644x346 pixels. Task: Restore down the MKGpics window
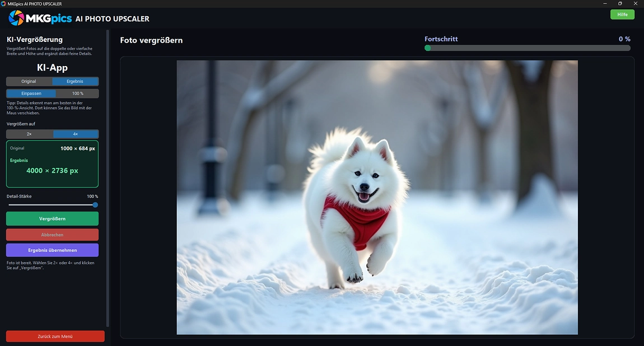pyautogui.click(x=620, y=4)
